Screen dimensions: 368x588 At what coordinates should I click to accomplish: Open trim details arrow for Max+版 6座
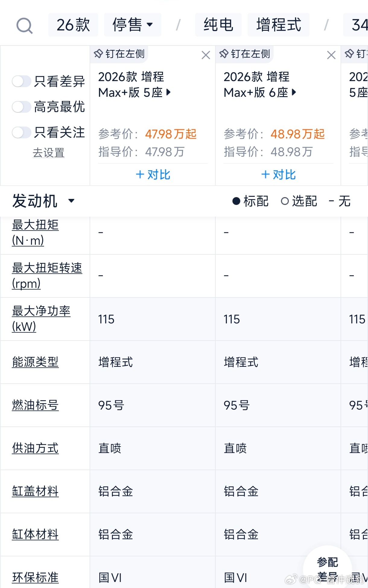click(x=294, y=92)
